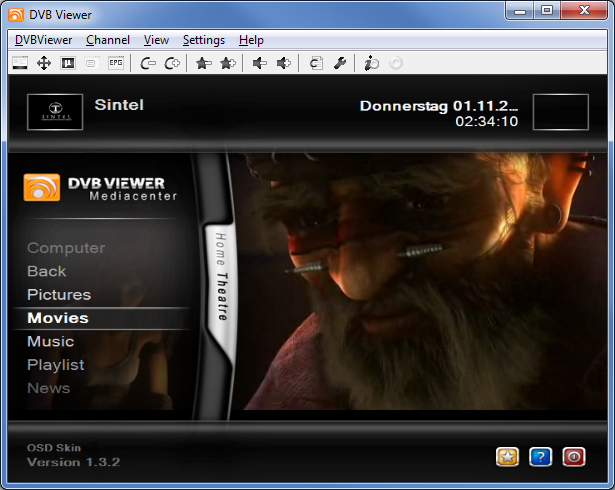Image resolution: width=615 pixels, height=490 pixels.
Task: Click the yellow star favourites button
Action: [x=507, y=457]
